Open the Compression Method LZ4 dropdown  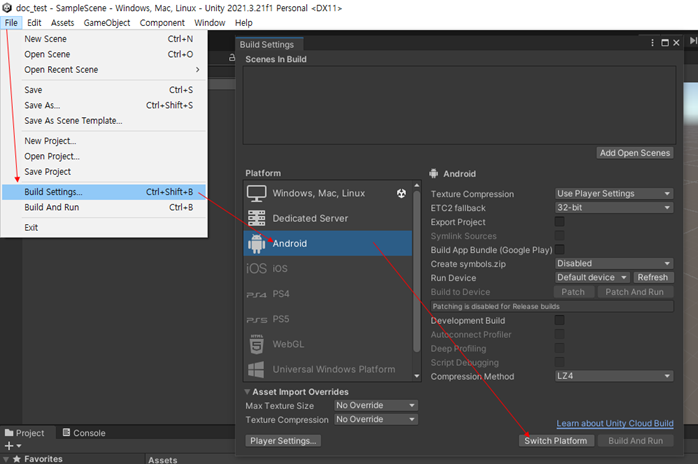614,376
